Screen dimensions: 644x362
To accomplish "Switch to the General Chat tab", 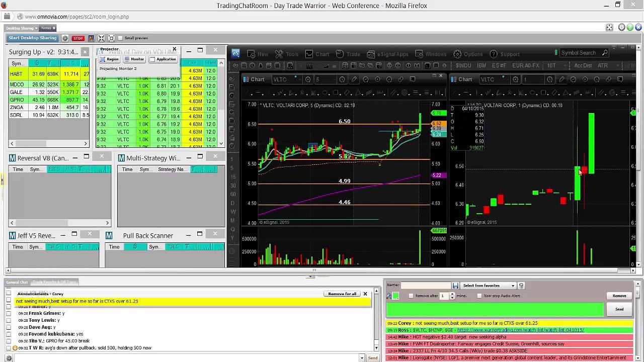I will 17,282.
